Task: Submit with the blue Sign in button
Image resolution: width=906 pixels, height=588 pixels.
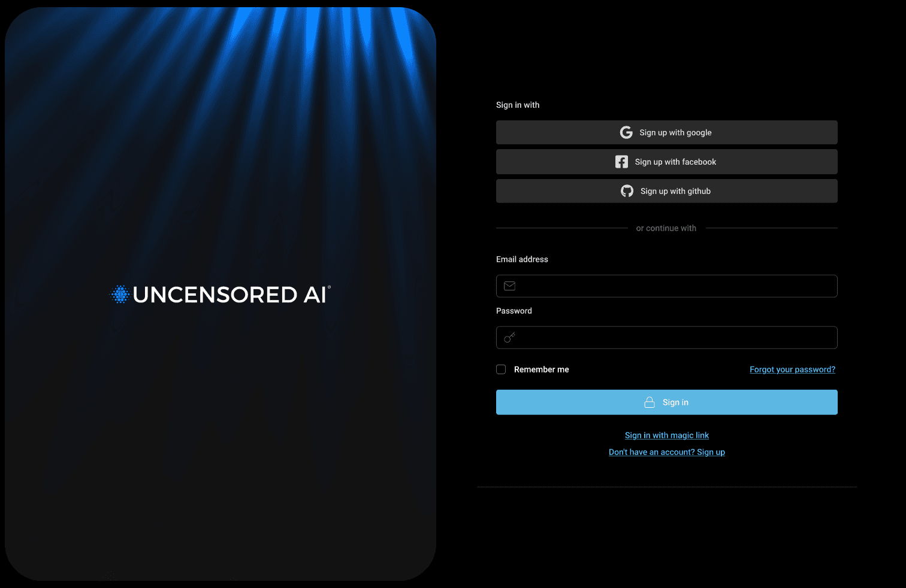Action: click(x=667, y=402)
